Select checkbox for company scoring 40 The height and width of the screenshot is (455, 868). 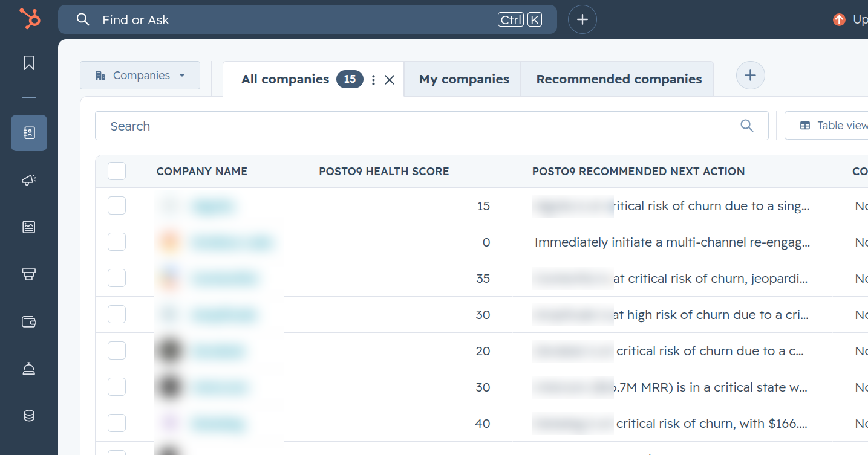117,423
